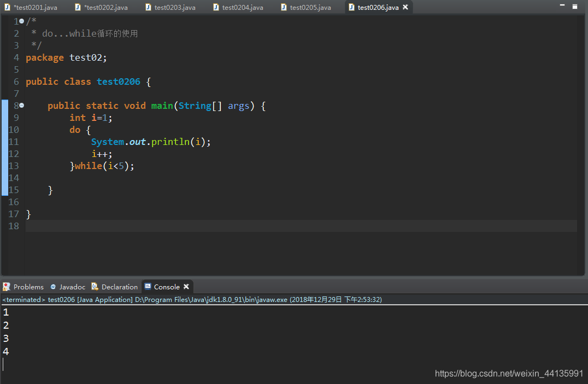Click the comment text 'do...while循环的使用'
Screen dimensions: 588x384
coord(90,33)
